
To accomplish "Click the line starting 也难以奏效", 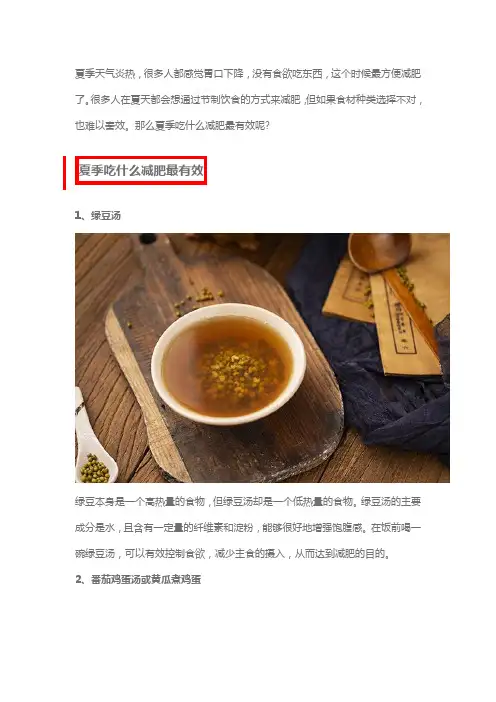I will coord(172,125).
